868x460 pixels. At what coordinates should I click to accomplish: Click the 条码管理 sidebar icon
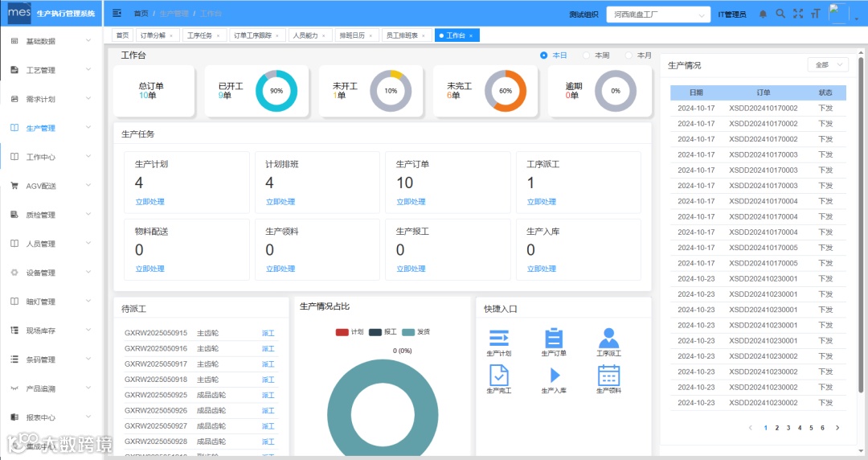click(14, 359)
